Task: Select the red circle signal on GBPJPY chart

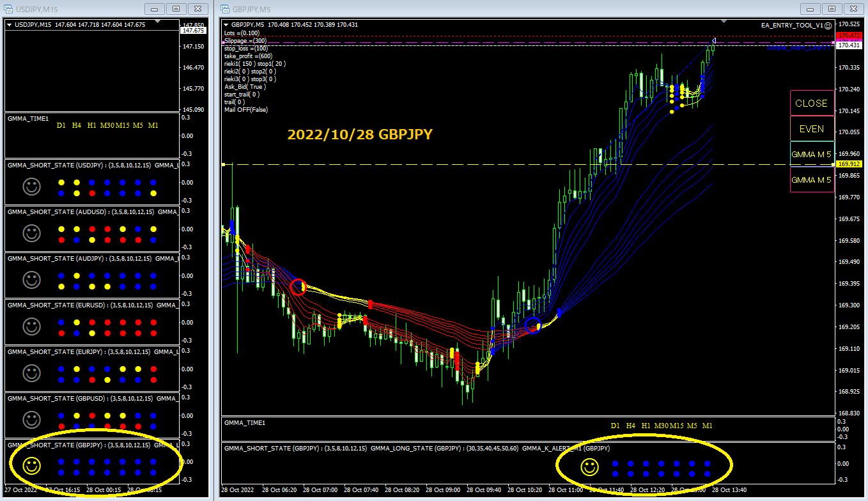Action: pyautogui.click(x=298, y=287)
